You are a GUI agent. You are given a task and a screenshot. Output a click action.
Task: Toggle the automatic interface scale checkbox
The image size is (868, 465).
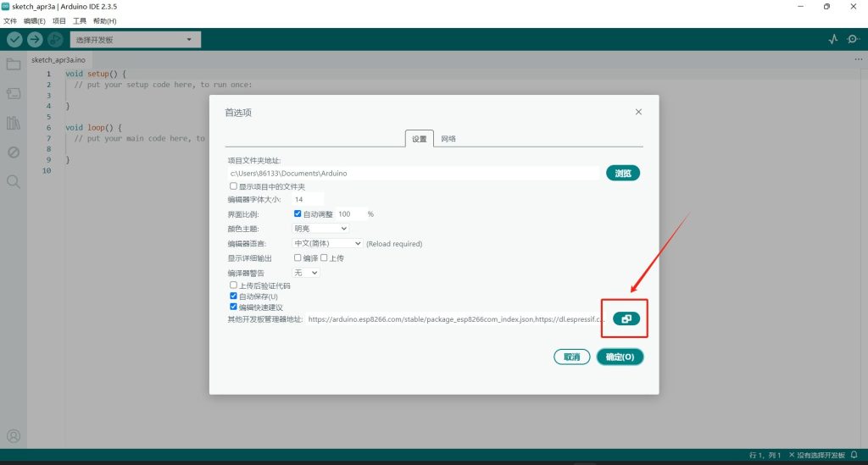coord(298,213)
